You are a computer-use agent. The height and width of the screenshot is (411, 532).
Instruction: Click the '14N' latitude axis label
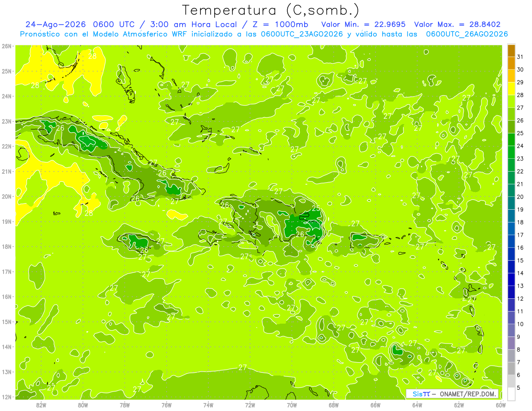(6, 347)
